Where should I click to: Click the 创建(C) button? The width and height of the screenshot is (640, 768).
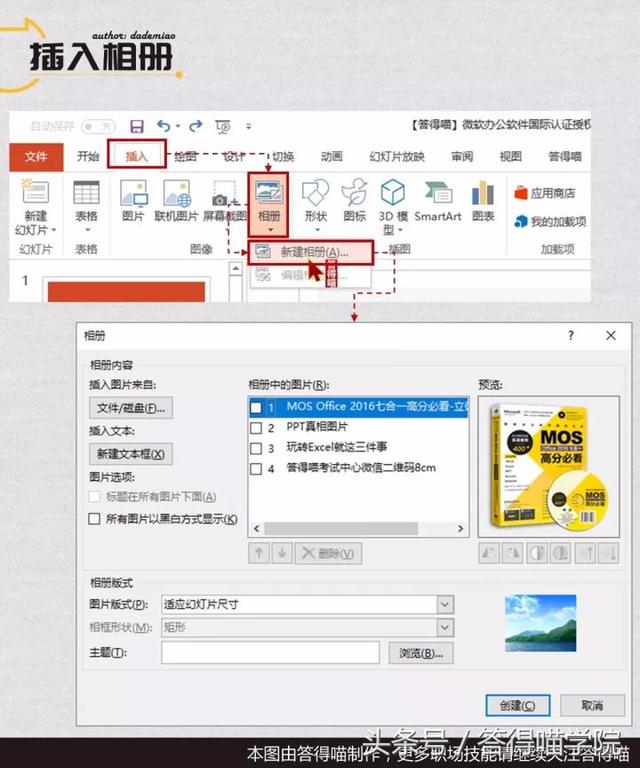[518, 706]
